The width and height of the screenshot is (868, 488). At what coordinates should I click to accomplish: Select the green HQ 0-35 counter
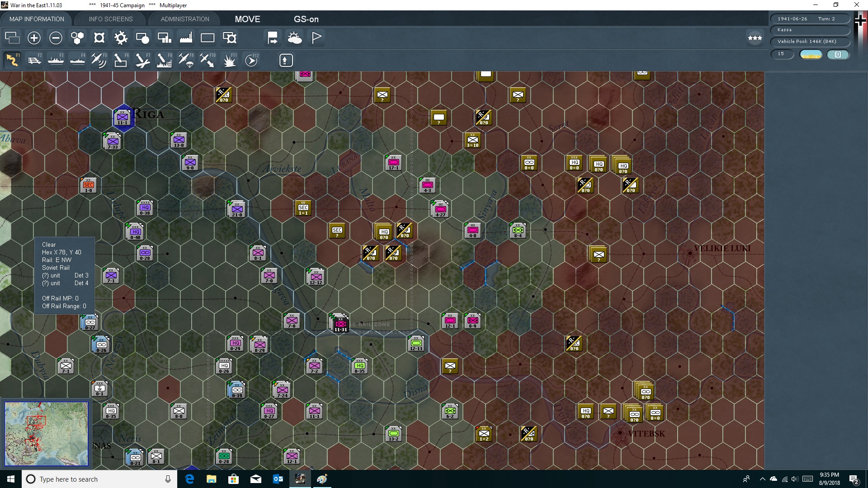click(359, 366)
